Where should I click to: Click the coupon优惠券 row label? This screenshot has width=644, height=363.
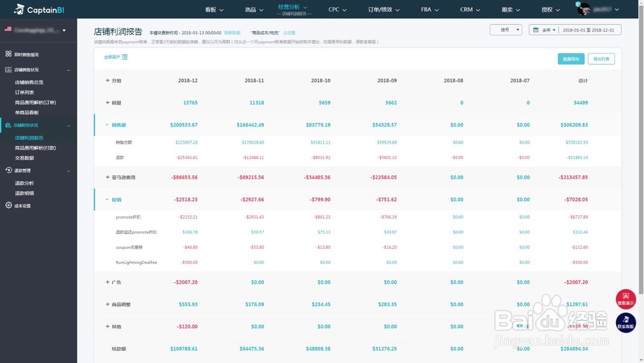(129, 248)
